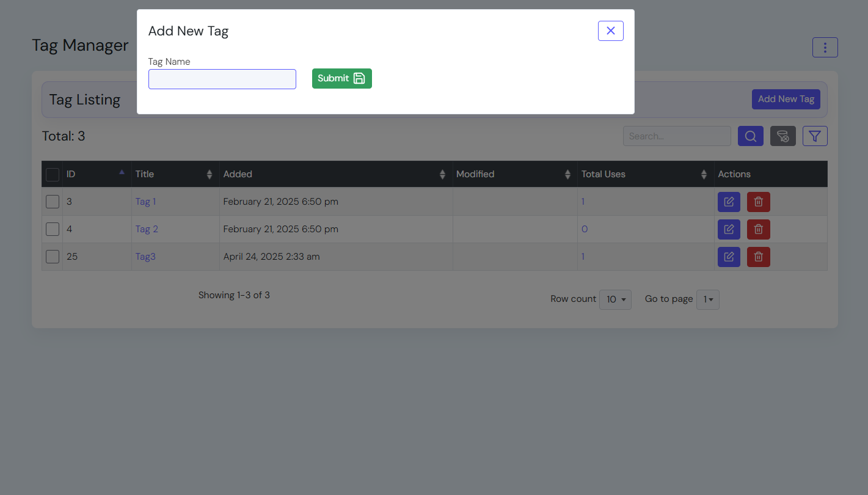Viewport: 868px width, 495px height.
Task: Click the magnifier search button
Action: [x=750, y=136]
